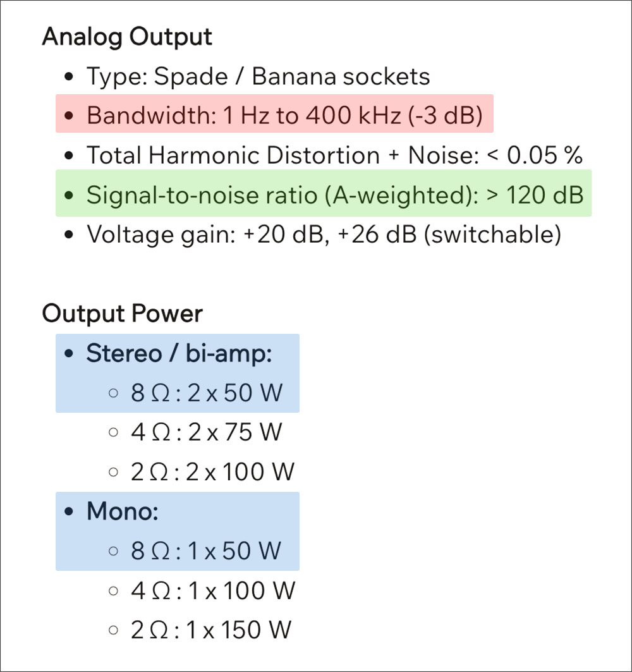Viewport: 632px width, 672px height.
Task: Click the bullet before Mono
Action: [69, 511]
